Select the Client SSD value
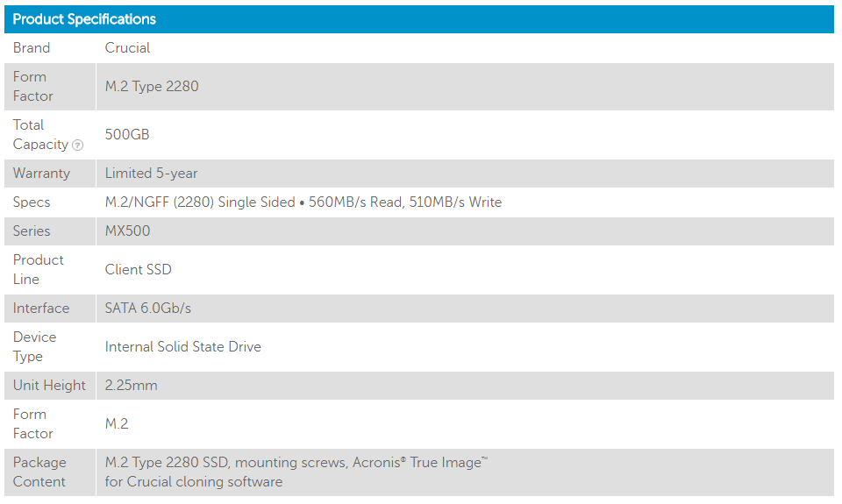842x504 pixels. (139, 269)
